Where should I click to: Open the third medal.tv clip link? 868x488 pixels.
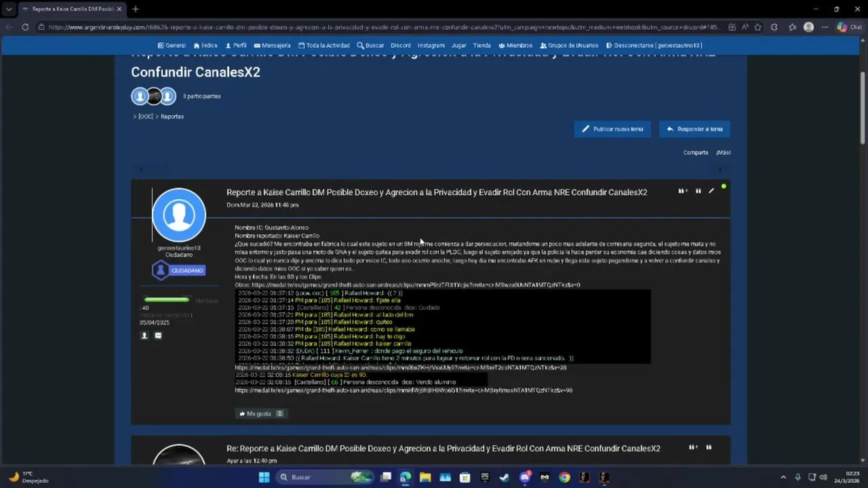(x=403, y=390)
